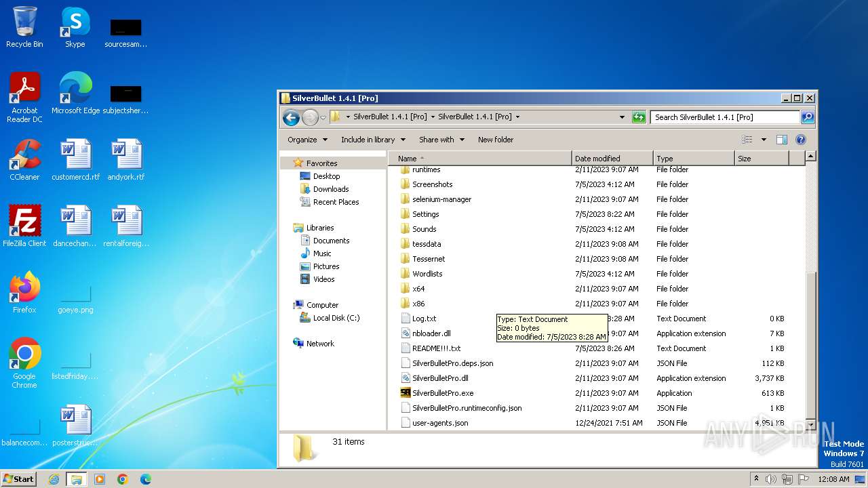Click the Start button
This screenshot has height=488, width=868.
point(18,479)
